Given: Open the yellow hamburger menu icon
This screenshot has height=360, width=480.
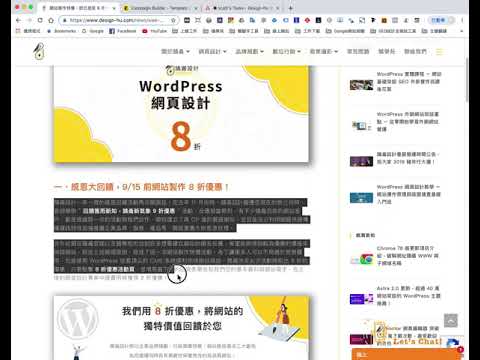Looking at the screenshot, I should [440, 52].
